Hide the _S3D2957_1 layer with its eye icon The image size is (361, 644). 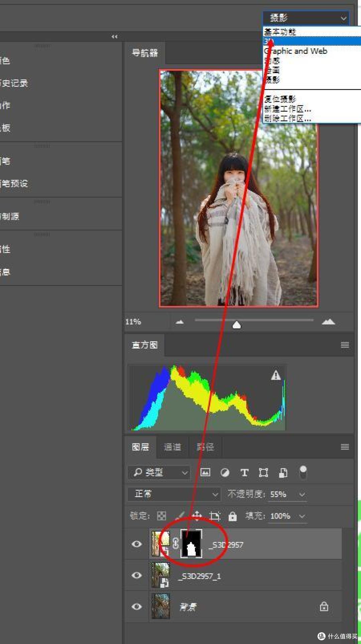point(137,575)
